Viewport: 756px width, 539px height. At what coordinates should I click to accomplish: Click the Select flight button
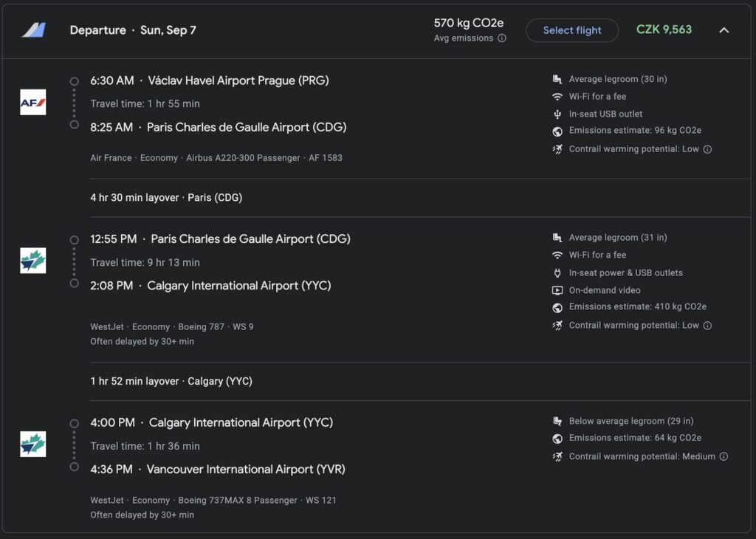571,30
